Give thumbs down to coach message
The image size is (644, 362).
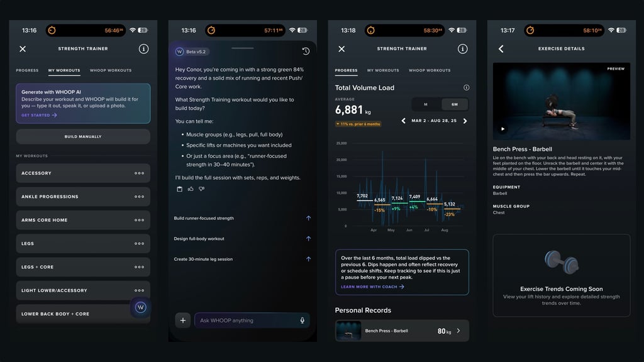point(201,189)
